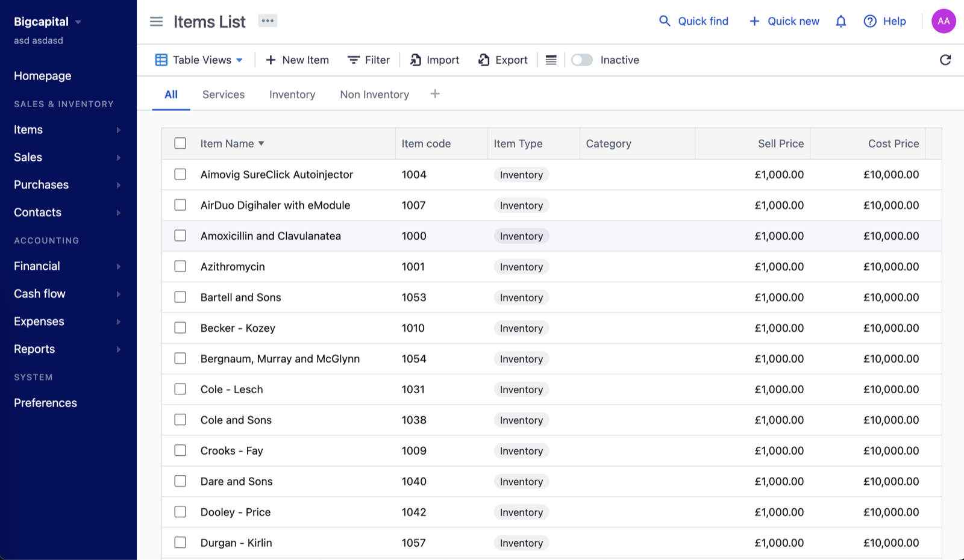
Task: Select the All tab
Action: pos(171,95)
